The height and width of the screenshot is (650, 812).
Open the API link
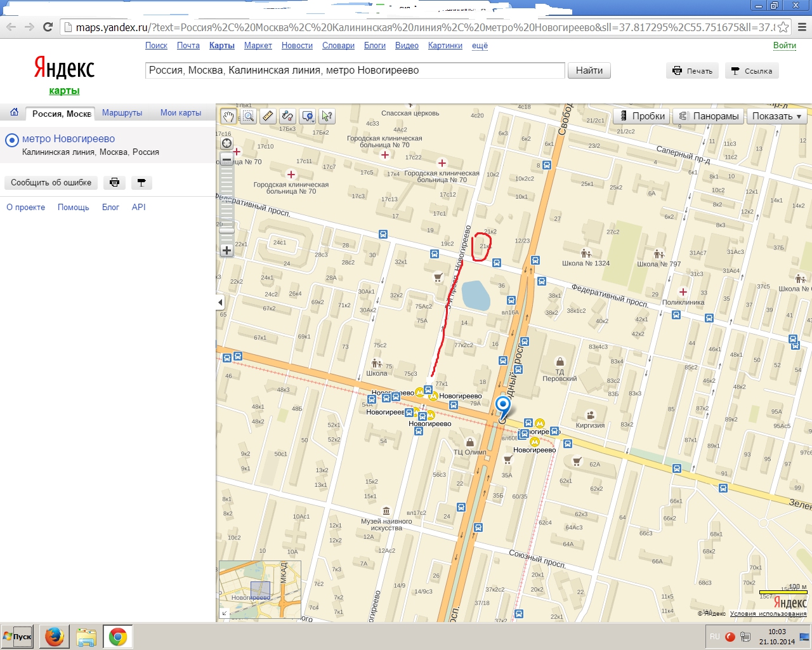(x=138, y=208)
